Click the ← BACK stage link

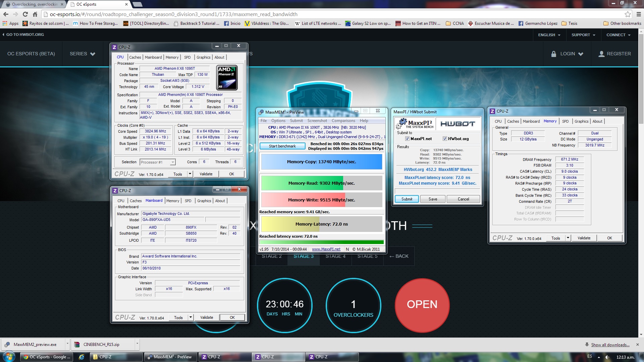pyautogui.click(x=399, y=256)
